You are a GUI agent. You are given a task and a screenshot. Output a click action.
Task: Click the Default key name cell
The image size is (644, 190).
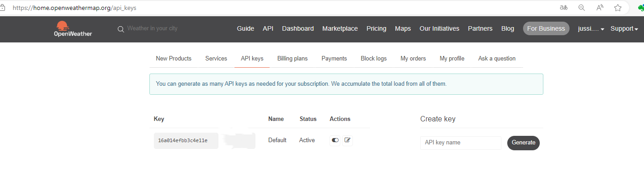click(277, 140)
